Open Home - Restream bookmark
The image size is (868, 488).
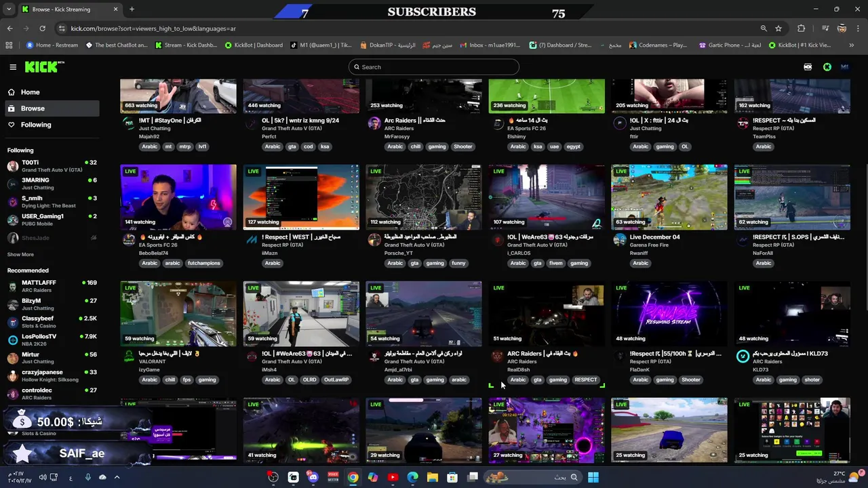click(52, 45)
